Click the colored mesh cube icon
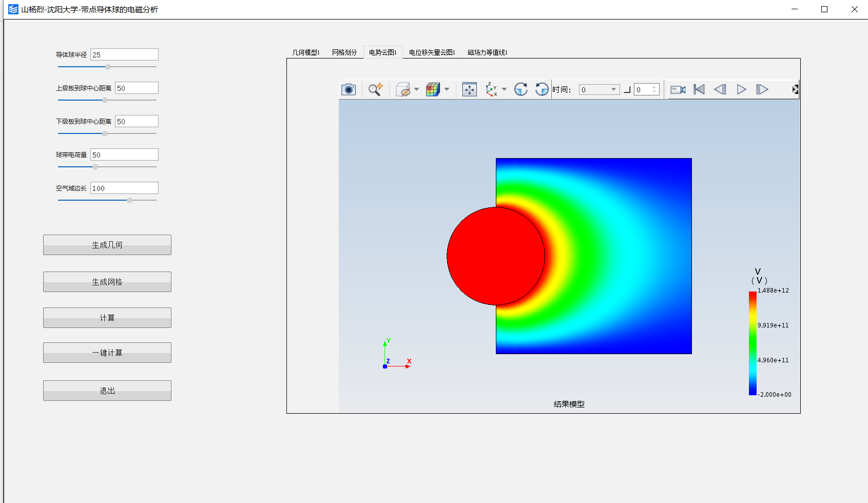 point(433,89)
